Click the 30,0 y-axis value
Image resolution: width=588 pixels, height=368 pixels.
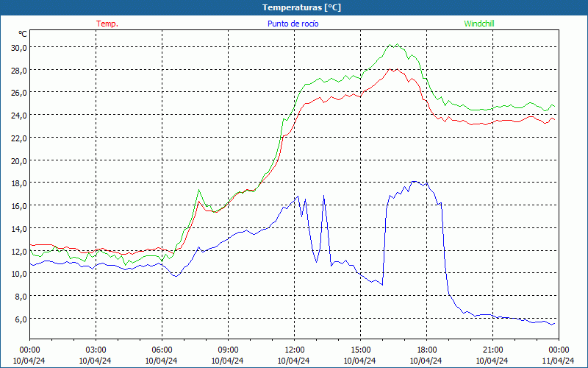[x=18, y=47]
